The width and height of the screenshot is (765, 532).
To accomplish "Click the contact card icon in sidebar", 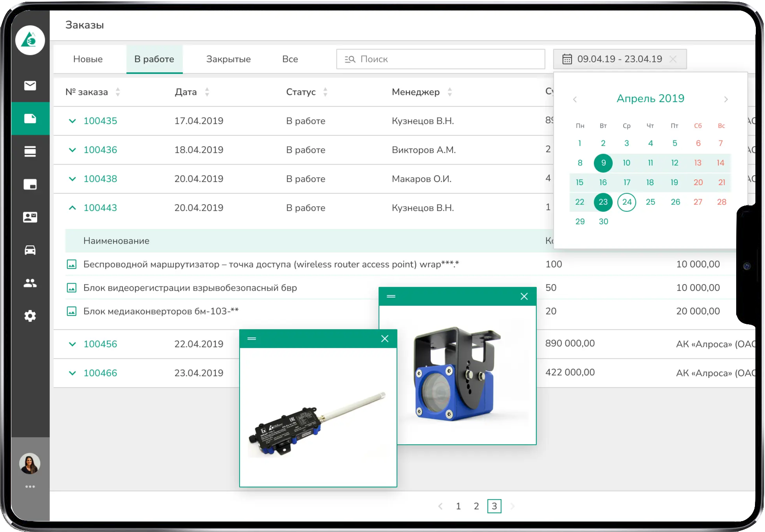I will click(x=30, y=217).
